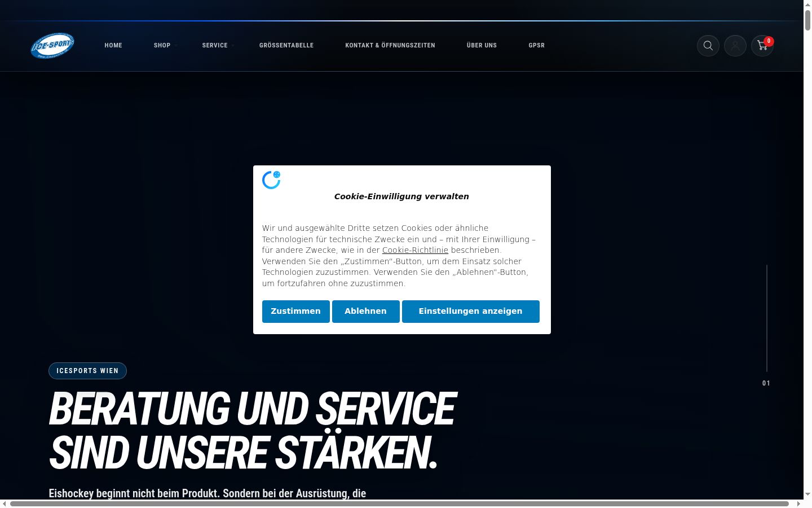Click the scrollbar down arrow

pyautogui.click(x=807, y=494)
